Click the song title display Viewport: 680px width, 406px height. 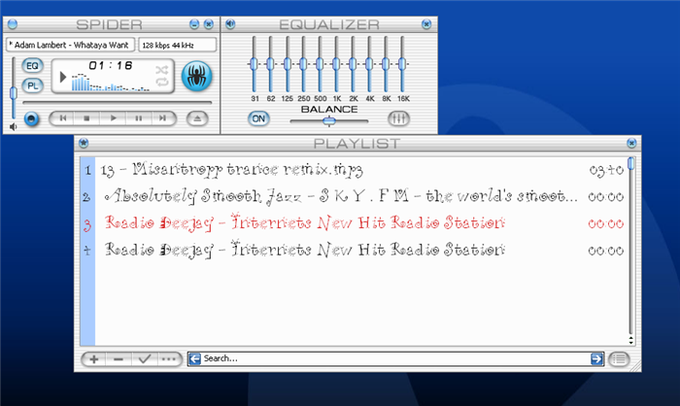70,45
